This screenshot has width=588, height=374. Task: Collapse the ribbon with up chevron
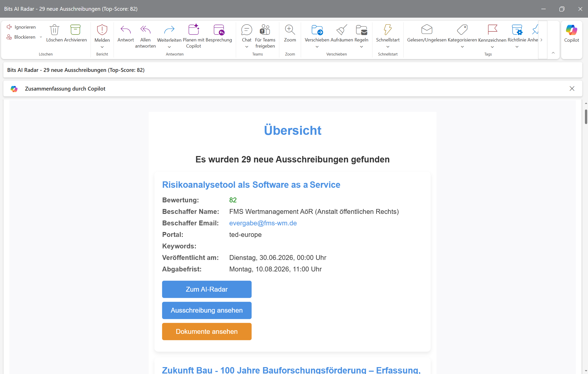[x=553, y=53]
